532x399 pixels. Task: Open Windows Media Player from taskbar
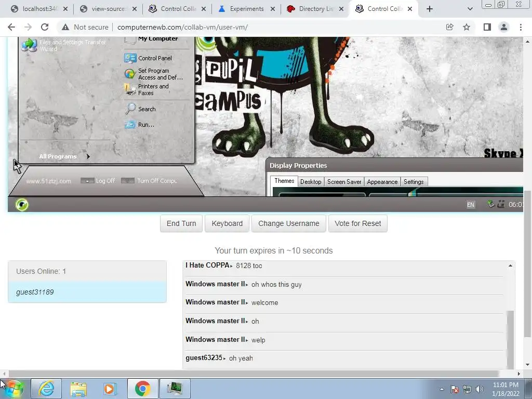pos(110,389)
